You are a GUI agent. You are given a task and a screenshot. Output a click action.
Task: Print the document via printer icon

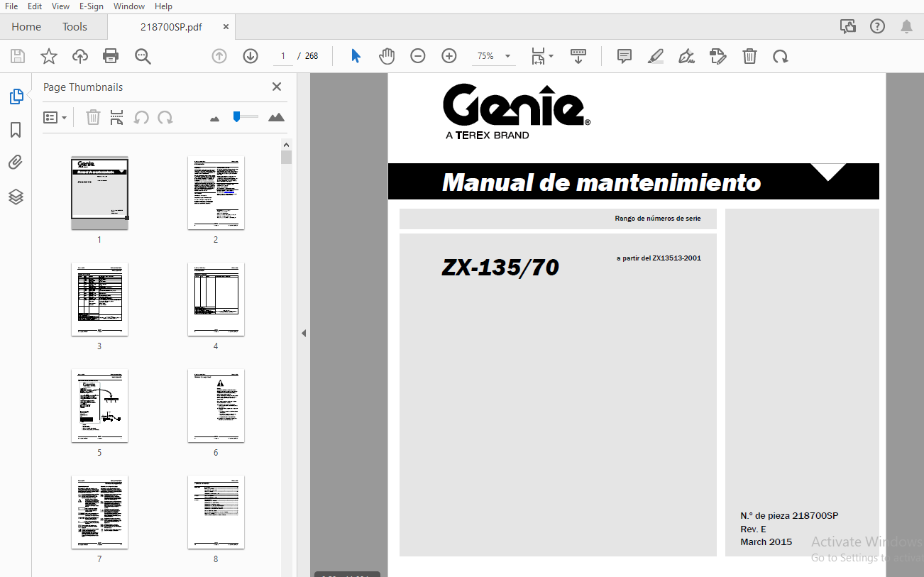pyautogui.click(x=111, y=56)
